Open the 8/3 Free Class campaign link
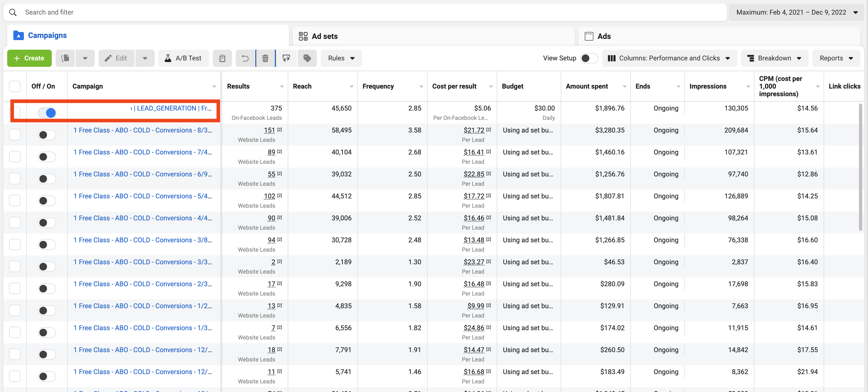868x392 pixels. [142, 130]
